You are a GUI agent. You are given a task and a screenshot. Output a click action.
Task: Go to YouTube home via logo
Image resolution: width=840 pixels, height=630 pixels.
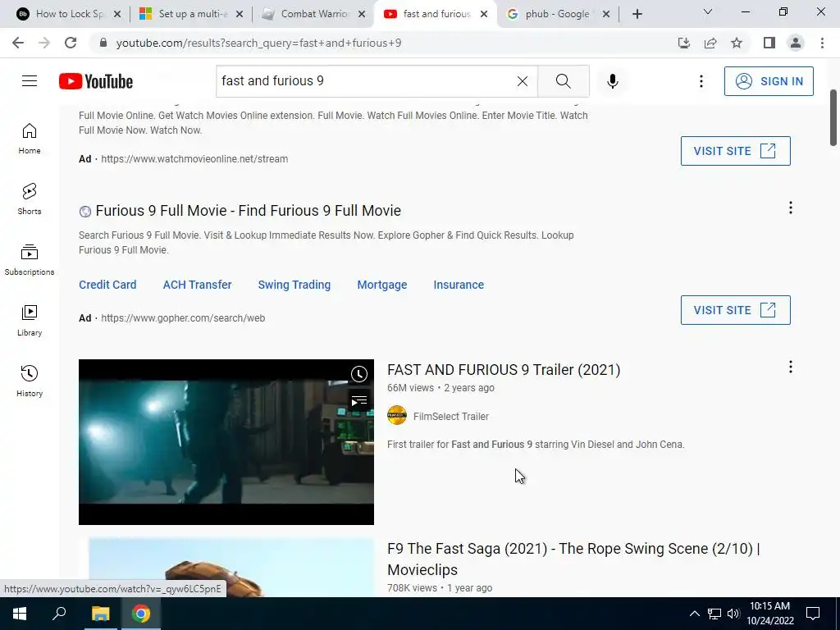(96, 81)
